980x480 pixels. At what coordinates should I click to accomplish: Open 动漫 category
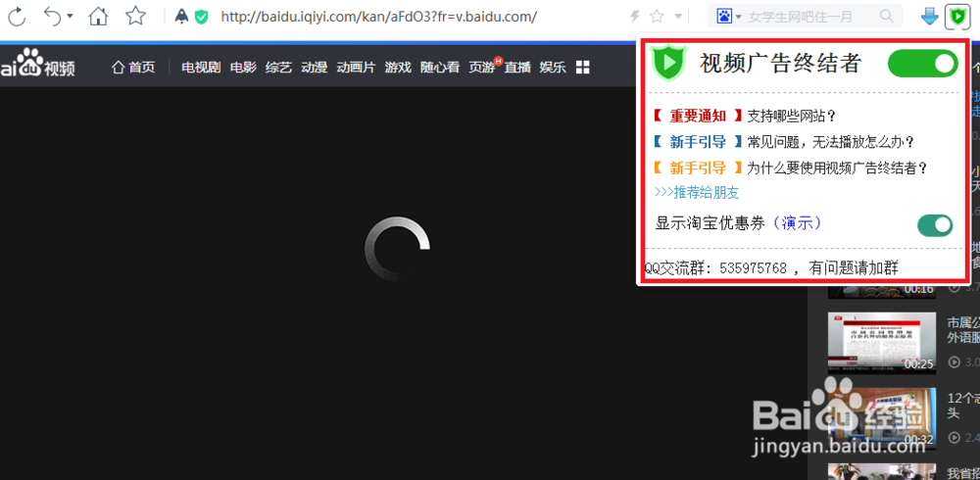[x=314, y=67]
